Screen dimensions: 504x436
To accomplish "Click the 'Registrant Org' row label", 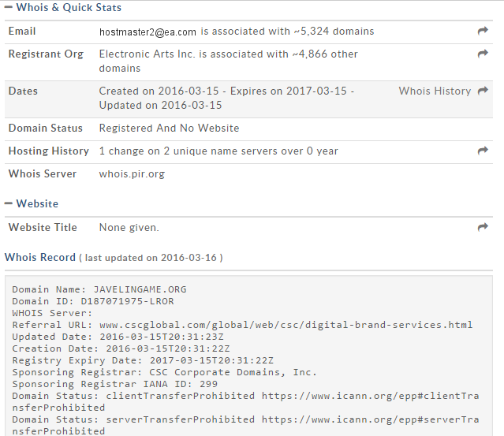I will coord(46,54).
